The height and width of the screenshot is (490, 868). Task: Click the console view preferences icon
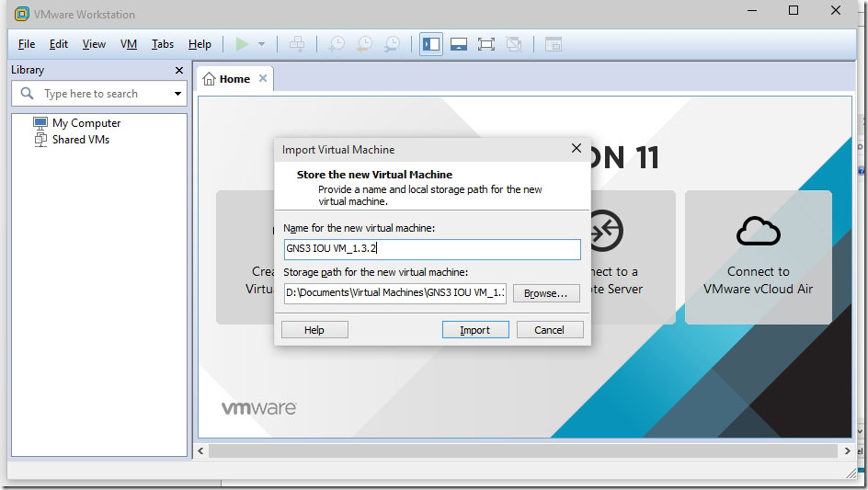tap(553, 44)
